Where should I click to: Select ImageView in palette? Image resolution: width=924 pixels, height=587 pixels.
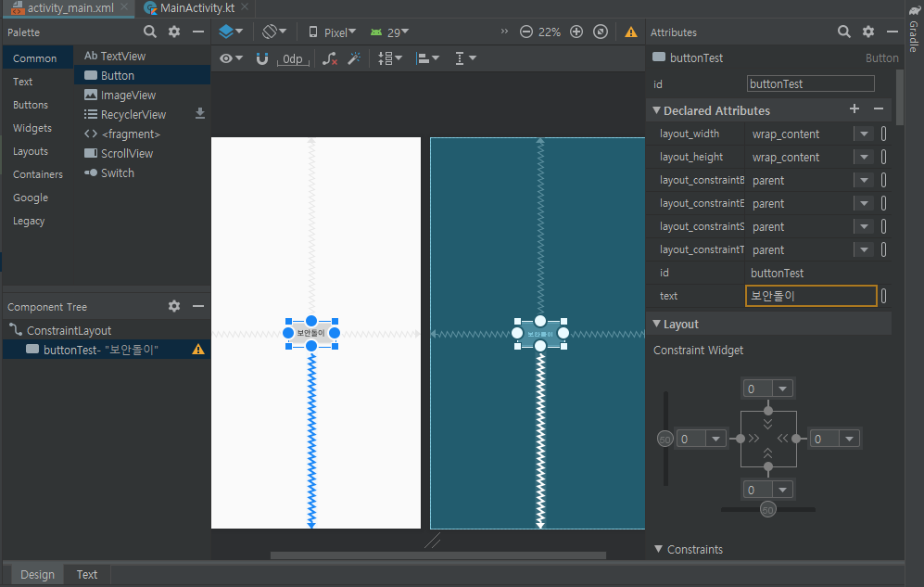[x=120, y=95]
